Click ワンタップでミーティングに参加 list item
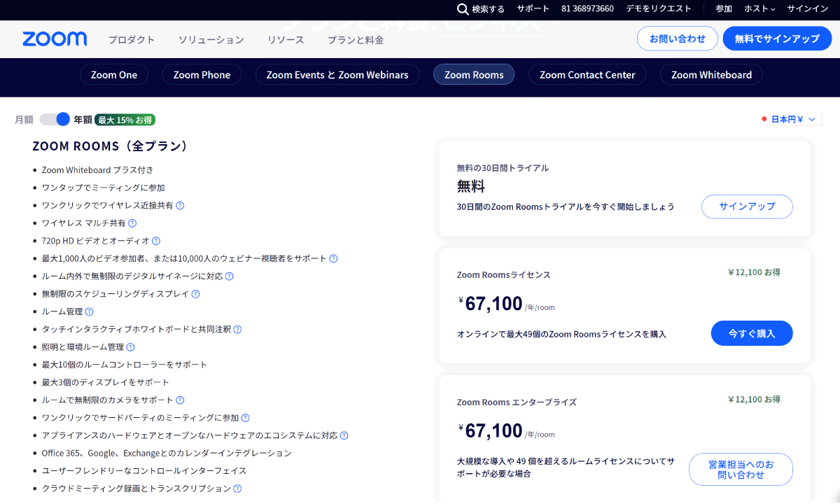840x504 pixels. [103, 188]
